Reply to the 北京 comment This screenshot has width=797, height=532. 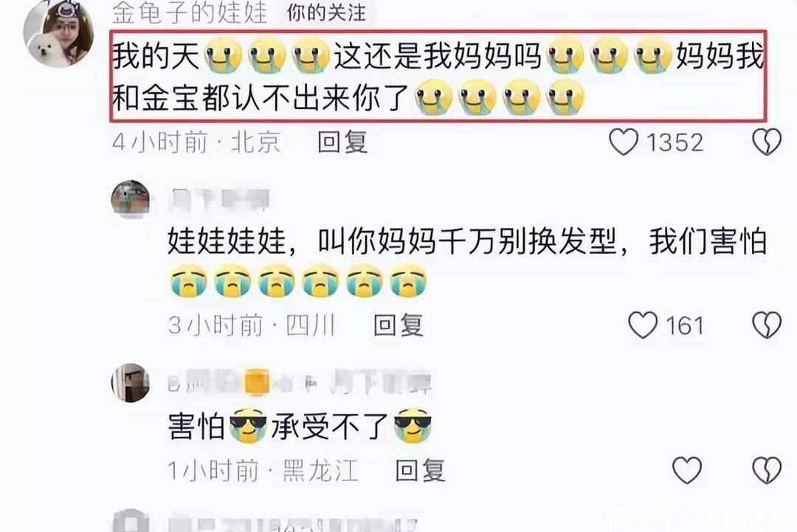(x=342, y=142)
